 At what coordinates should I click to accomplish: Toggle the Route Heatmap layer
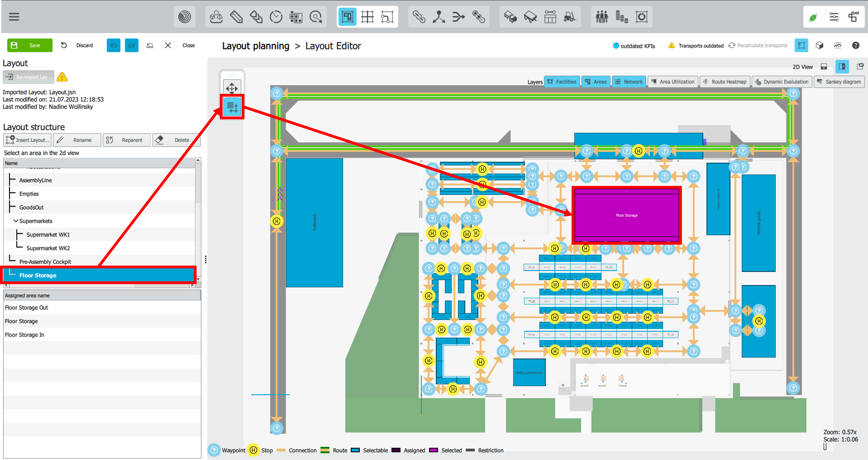tap(725, 82)
